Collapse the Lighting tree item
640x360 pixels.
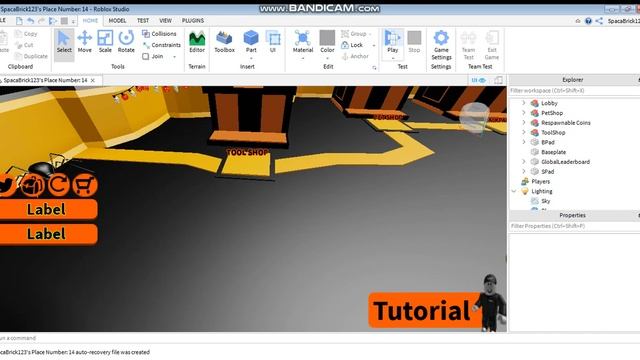pyautogui.click(x=514, y=191)
